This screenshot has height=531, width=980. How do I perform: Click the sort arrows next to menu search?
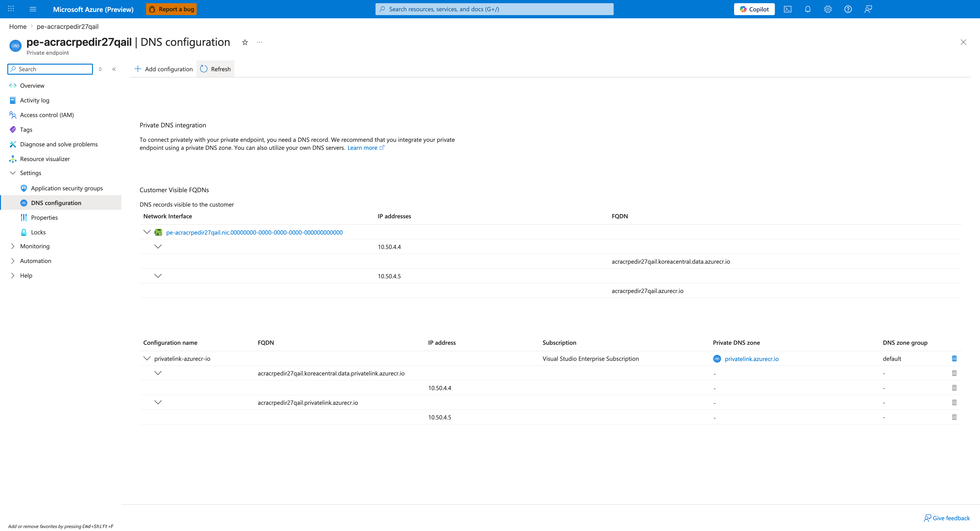101,69
